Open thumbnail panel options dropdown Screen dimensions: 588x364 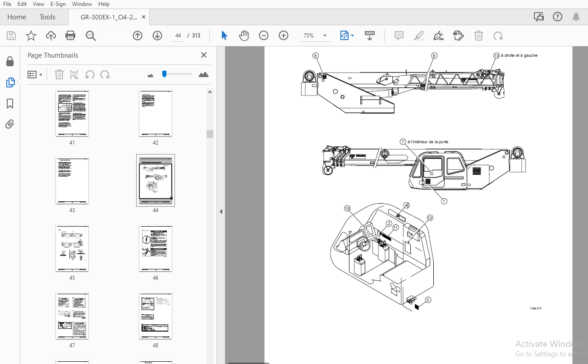click(x=35, y=74)
